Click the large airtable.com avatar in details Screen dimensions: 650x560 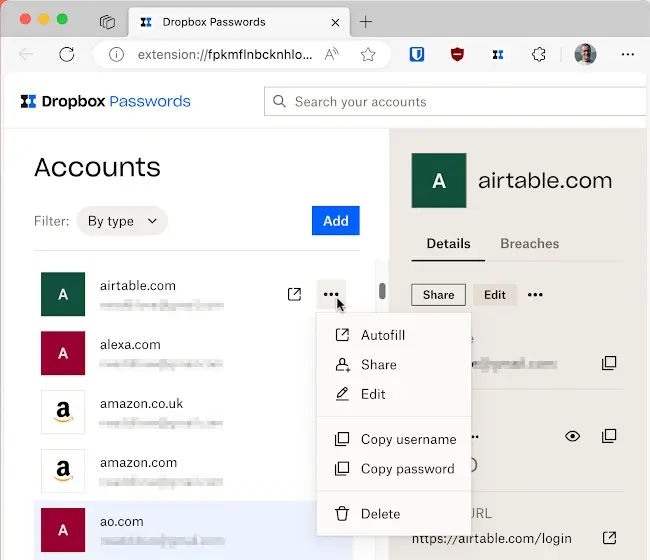click(439, 180)
